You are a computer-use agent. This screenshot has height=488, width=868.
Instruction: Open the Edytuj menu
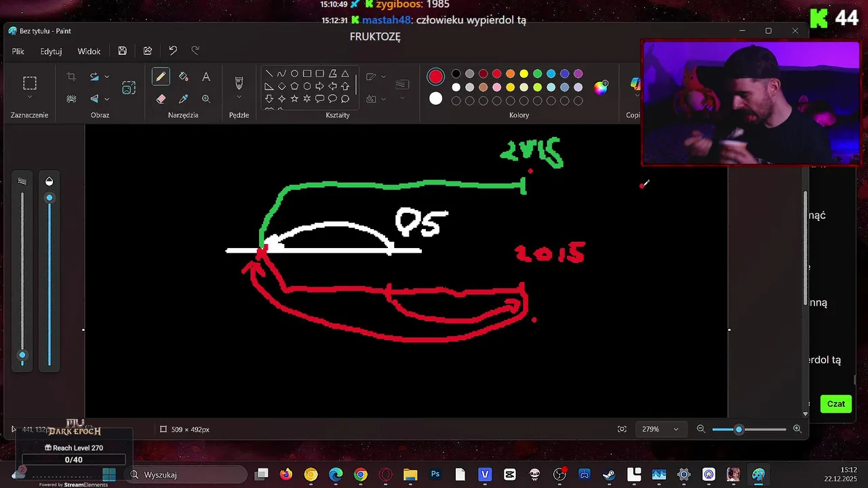(51, 51)
